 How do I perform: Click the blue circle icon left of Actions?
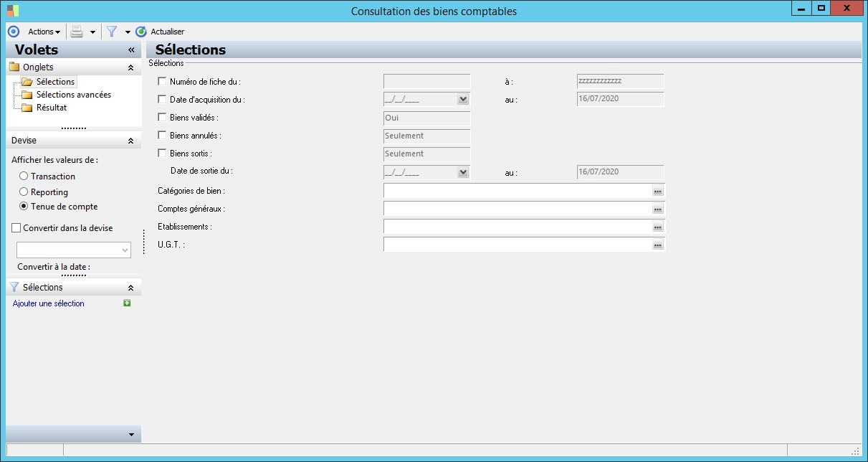point(12,32)
